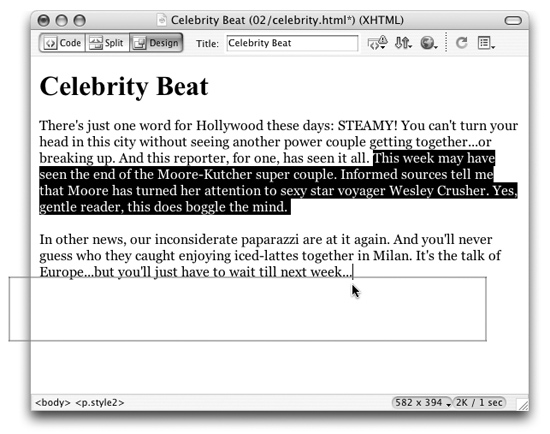Preview in browser via globe icon
Viewport: 550px width, 434px height.
[429, 43]
